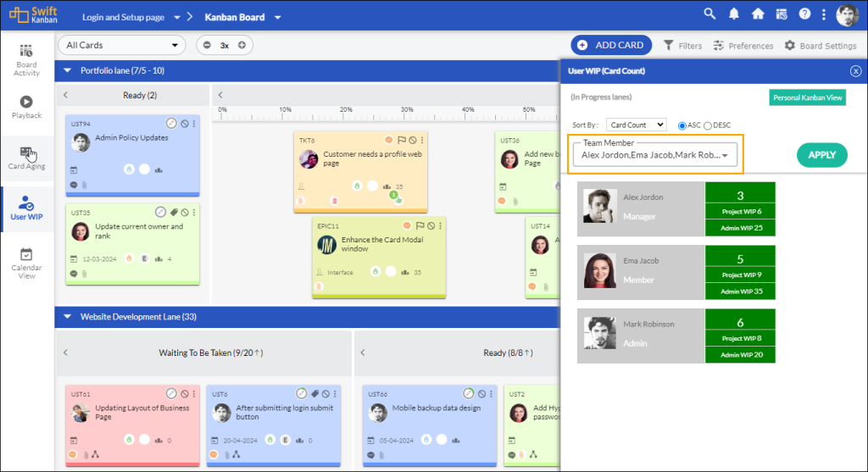Select the ASC sort radio button
Image resolution: width=868 pixels, height=472 pixels.
coord(682,125)
